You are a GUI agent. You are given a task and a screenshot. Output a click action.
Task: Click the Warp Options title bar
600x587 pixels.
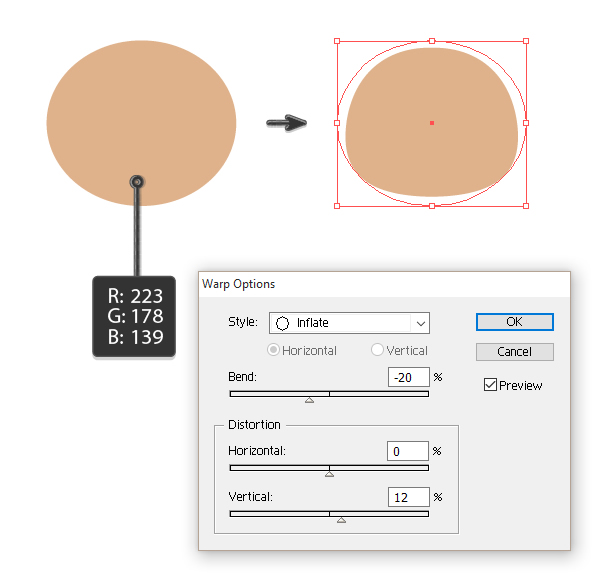[x=384, y=284]
